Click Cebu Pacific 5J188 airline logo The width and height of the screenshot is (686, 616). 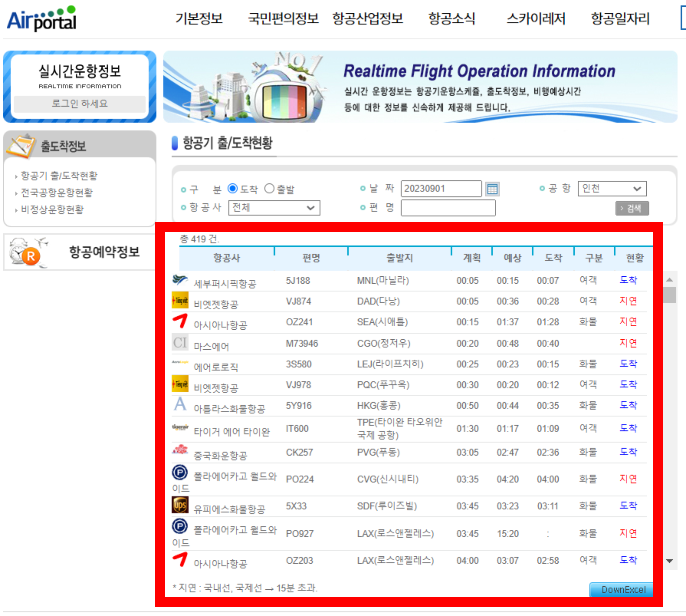click(180, 279)
